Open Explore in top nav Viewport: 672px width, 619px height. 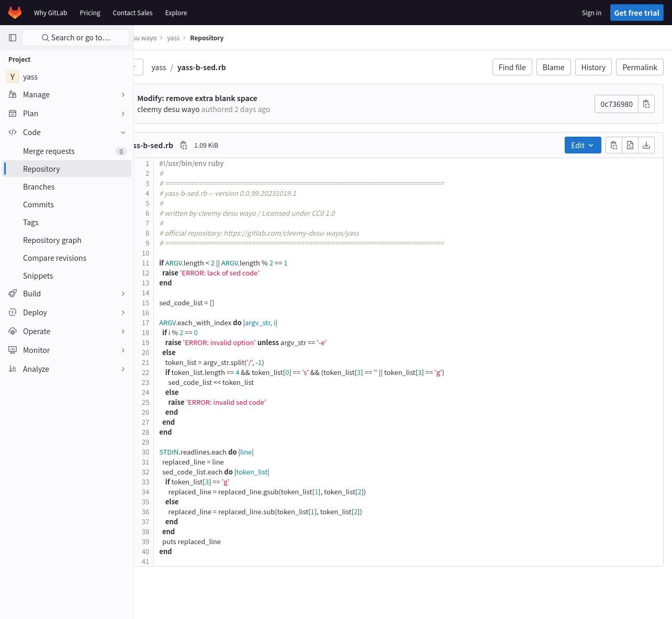(176, 13)
